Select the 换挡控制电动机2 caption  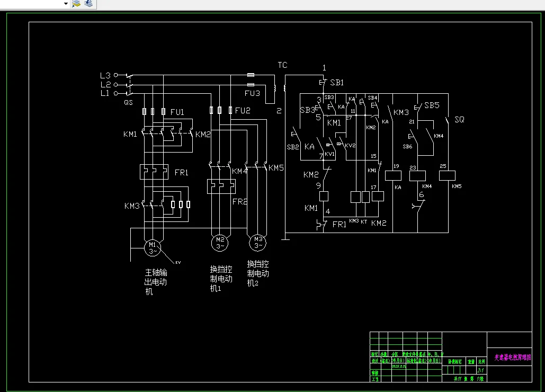(x=258, y=273)
